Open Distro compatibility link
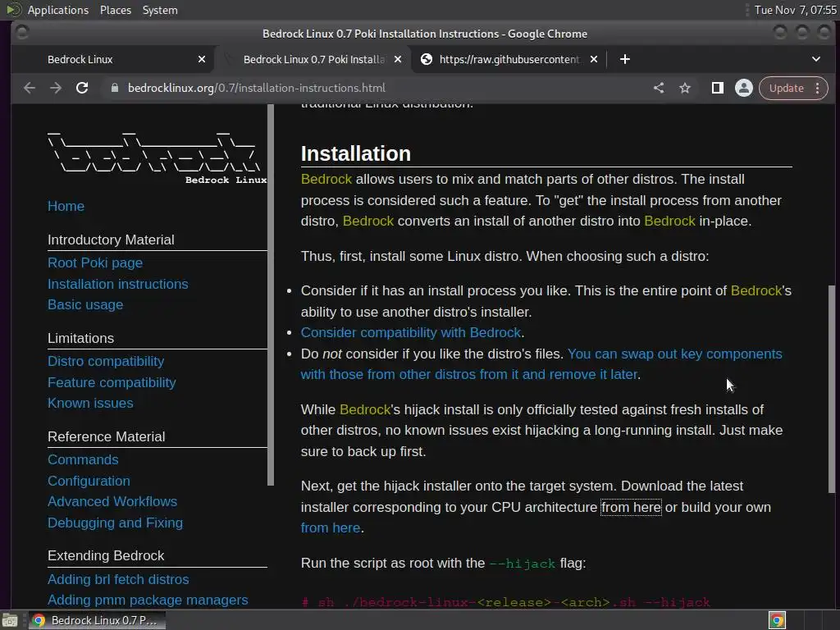Image resolution: width=840 pixels, height=630 pixels. tap(106, 361)
